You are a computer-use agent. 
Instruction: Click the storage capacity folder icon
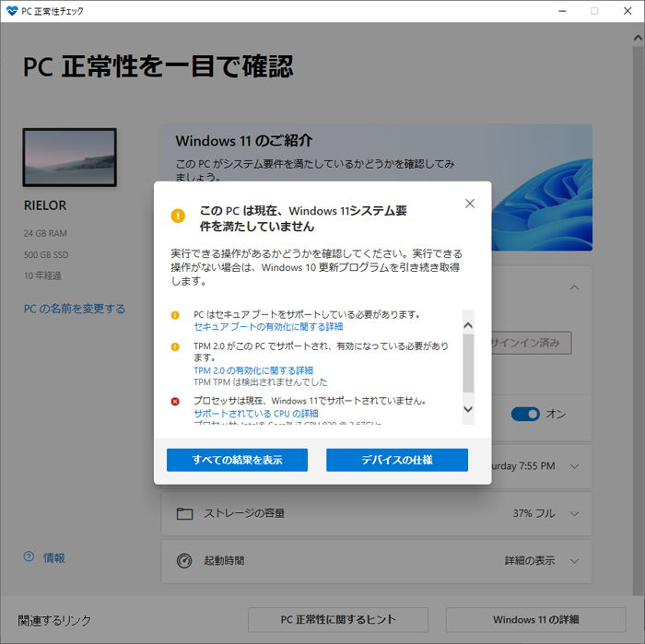pyautogui.click(x=184, y=513)
